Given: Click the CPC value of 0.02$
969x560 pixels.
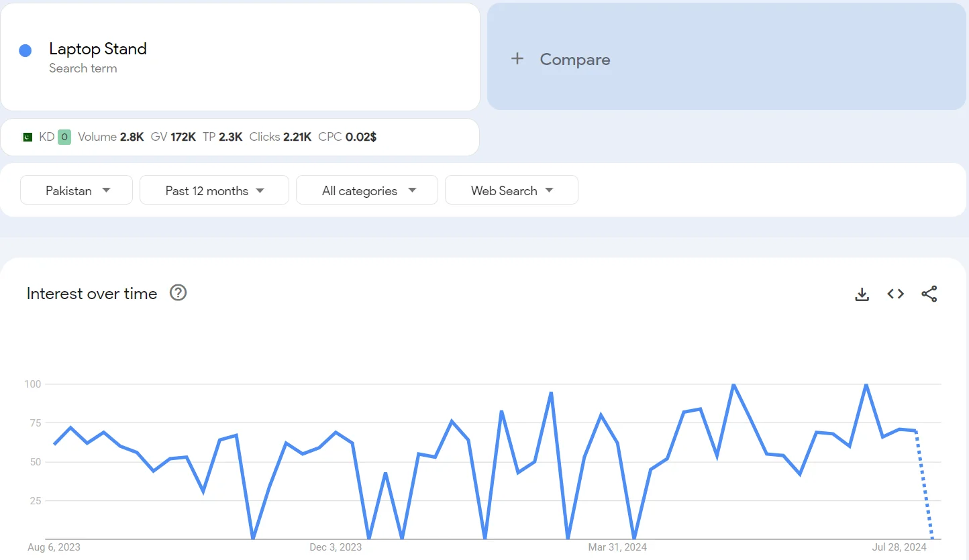Looking at the screenshot, I should coord(363,136).
